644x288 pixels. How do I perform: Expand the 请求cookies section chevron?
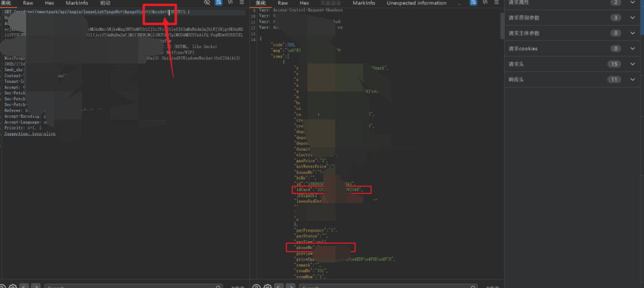(632, 49)
